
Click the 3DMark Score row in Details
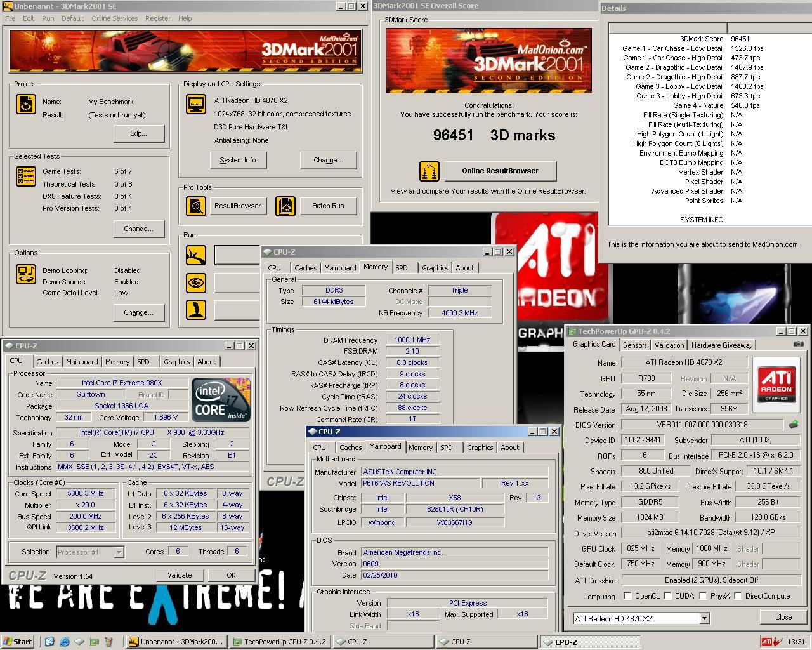click(x=710, y=39)
